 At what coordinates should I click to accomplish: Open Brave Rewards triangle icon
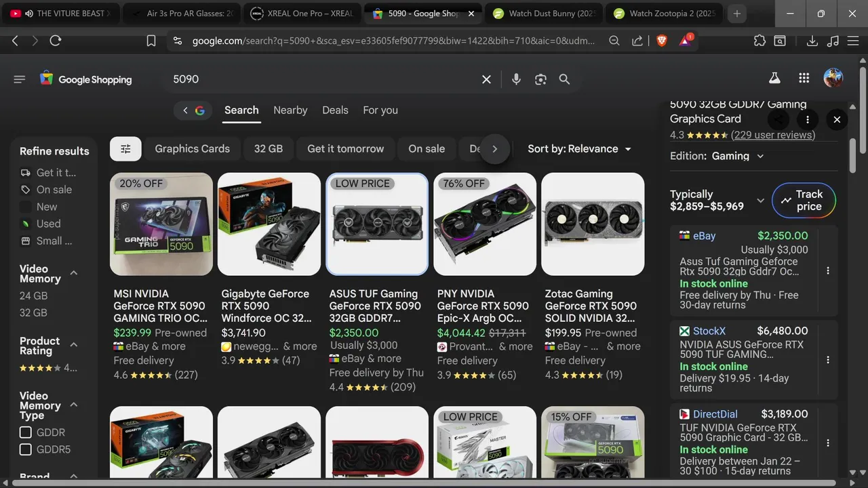click(686, 41)
